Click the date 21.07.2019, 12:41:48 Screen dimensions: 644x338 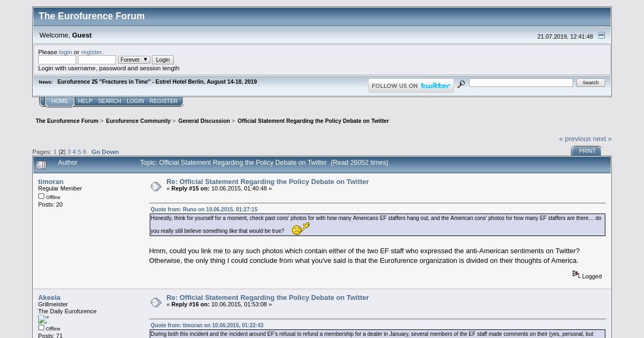click(565, 36)
